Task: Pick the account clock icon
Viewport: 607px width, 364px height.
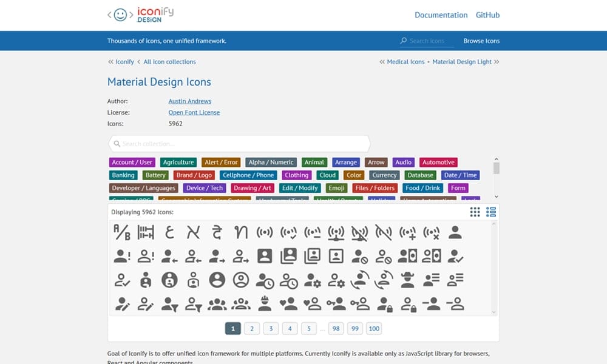Action: click(x=265, y=281)
